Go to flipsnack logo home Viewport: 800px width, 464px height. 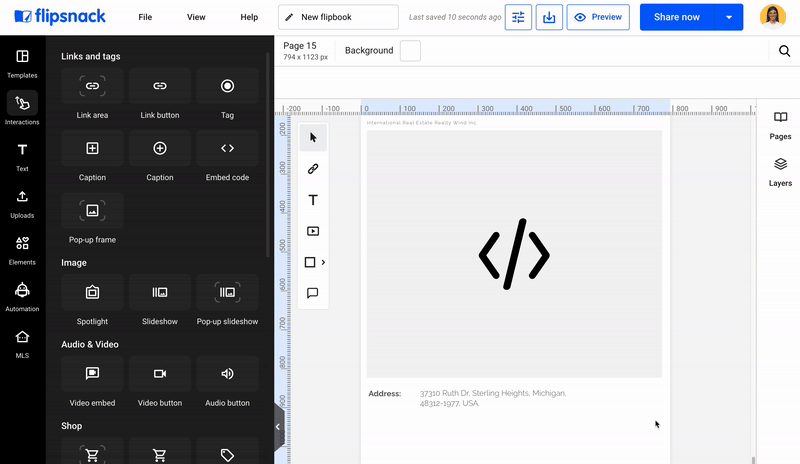(x=60, y=17)
